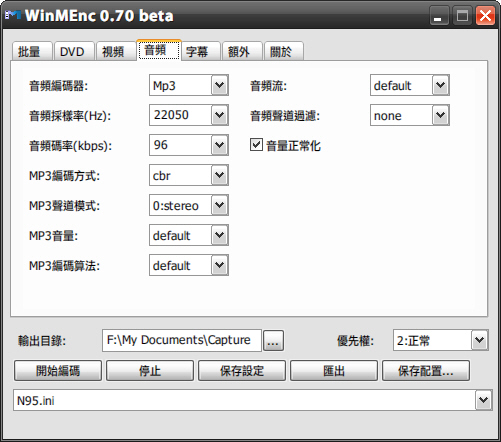Viewport: 501px width, 442px height.
Task: Open the 關於 tab
Action: click(x=284, y=51)
